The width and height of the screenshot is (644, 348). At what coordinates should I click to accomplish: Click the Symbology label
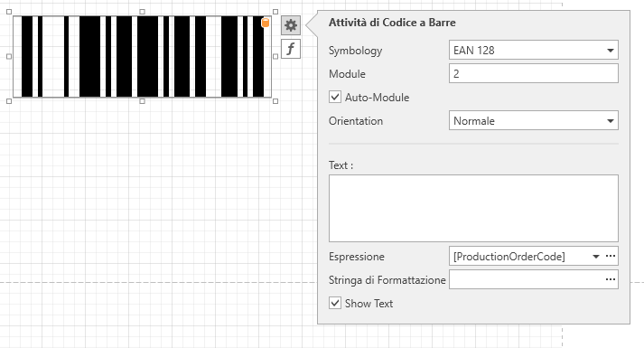[x=355, y=51]
